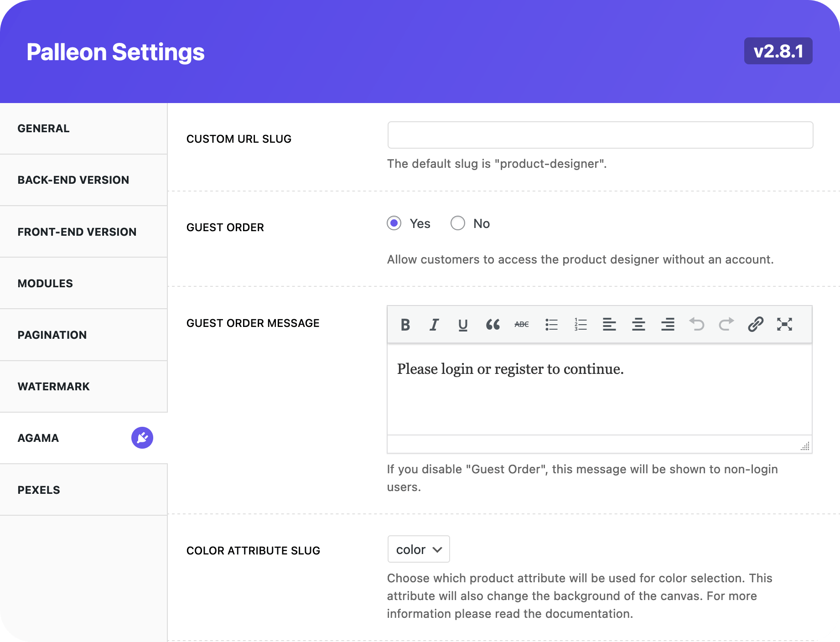The height and width of the screenshot is (642, 840).
Task: Open the Watermark tab
Action: click(x=83, y=387)
